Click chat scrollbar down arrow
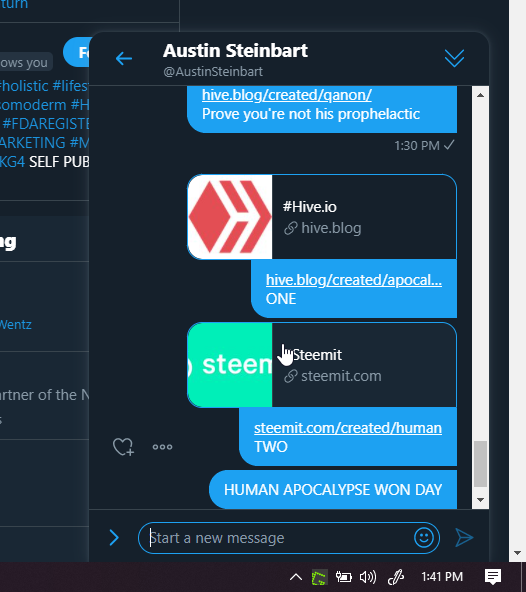 click(480, 500)
